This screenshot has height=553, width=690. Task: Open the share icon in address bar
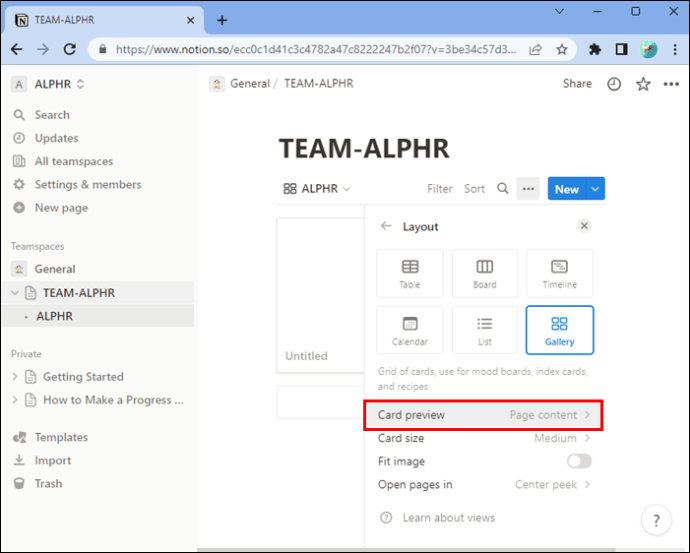pos(535,49)
